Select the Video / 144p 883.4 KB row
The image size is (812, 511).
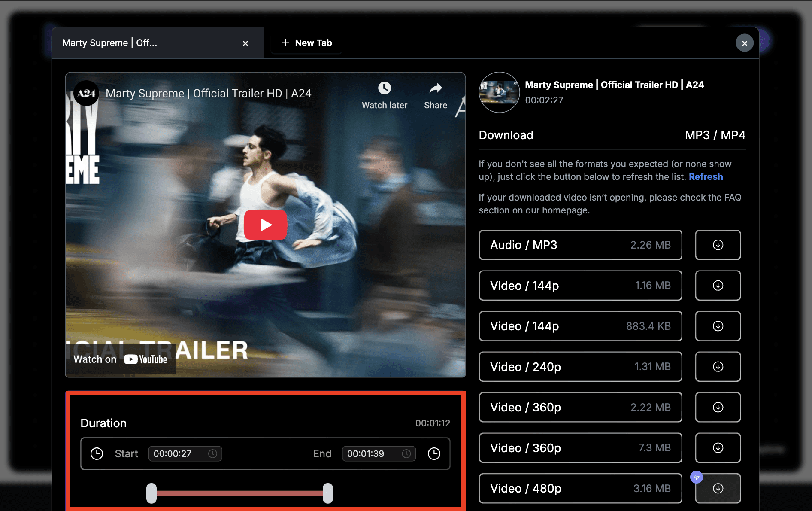(x=580, y=326)
